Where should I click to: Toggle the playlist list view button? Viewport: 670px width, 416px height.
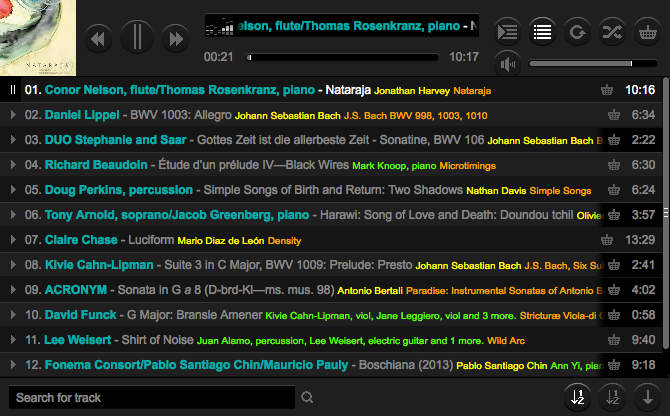pos(542,32)
